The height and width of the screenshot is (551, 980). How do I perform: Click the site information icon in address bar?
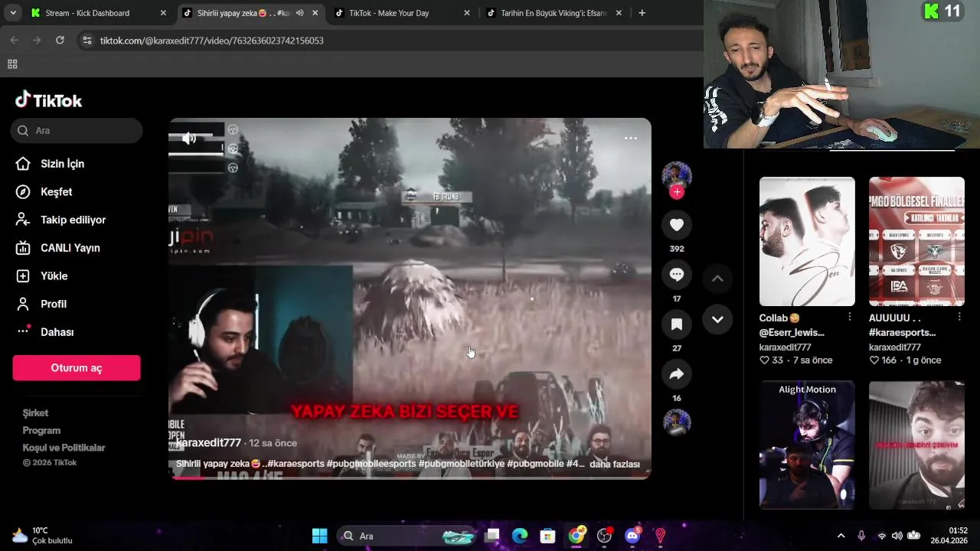[87, 41]
